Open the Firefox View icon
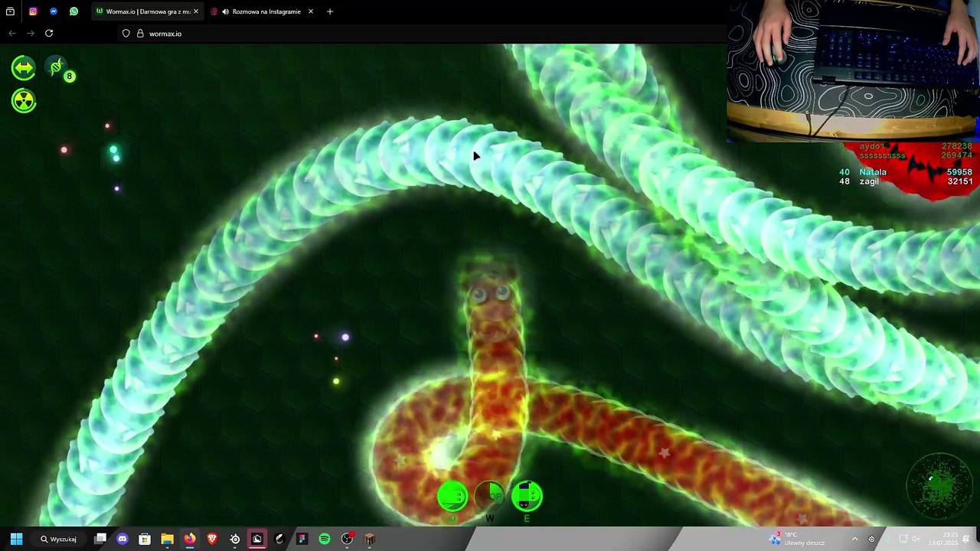Viewport: 980px width, 551px height. pyautogui.click(x=10, y=11)
